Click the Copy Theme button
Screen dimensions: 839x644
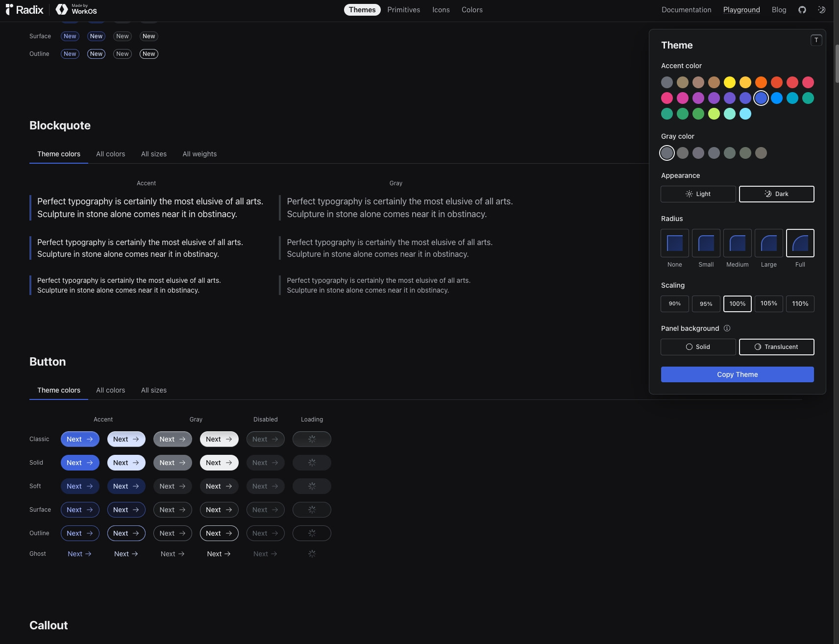point(738,374)
